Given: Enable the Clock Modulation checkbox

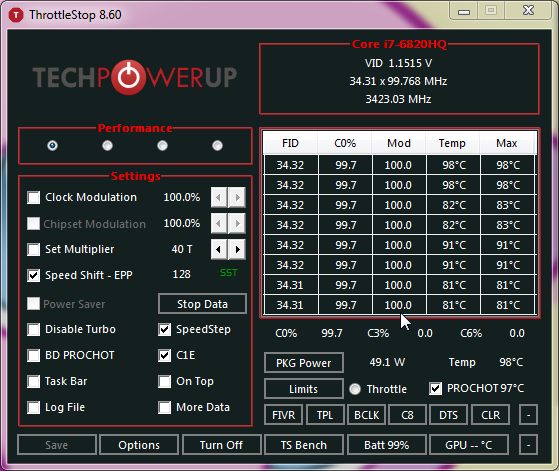Looking at the screenshot, I should (x=34, y=197).
